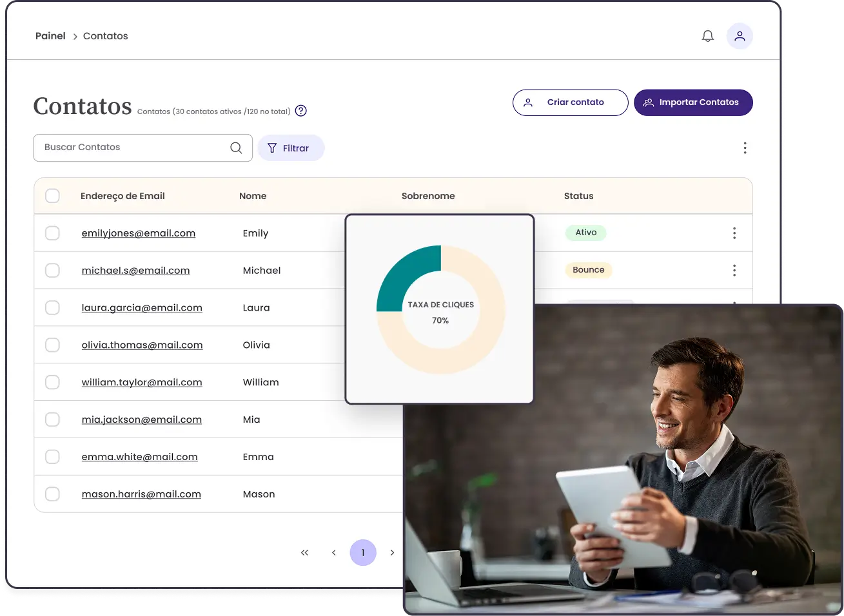844x616 pixels.
Task: Click the person icon inside Criar contato
Action: click(528, 102)
